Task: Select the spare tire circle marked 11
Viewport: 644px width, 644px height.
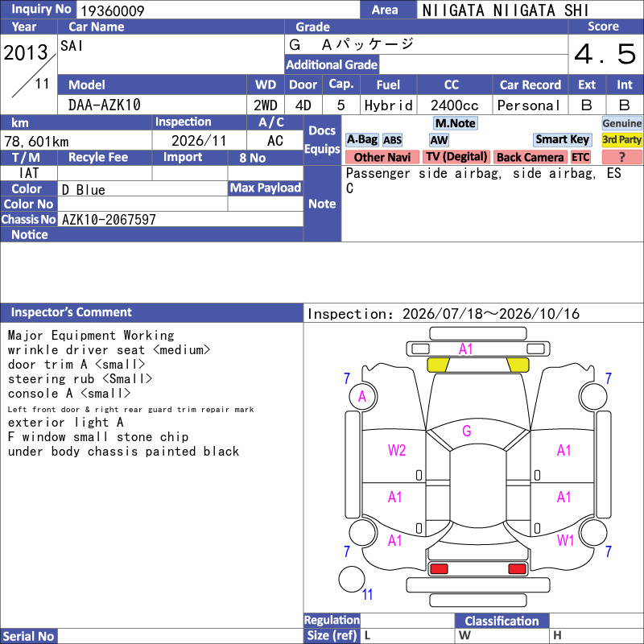Action: coord(352,579)
